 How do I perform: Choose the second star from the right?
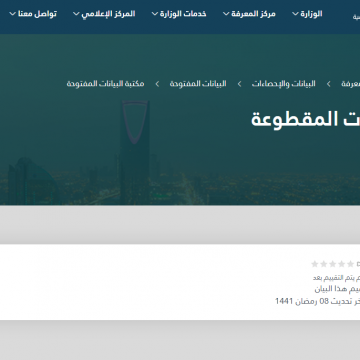coord(341,264)
